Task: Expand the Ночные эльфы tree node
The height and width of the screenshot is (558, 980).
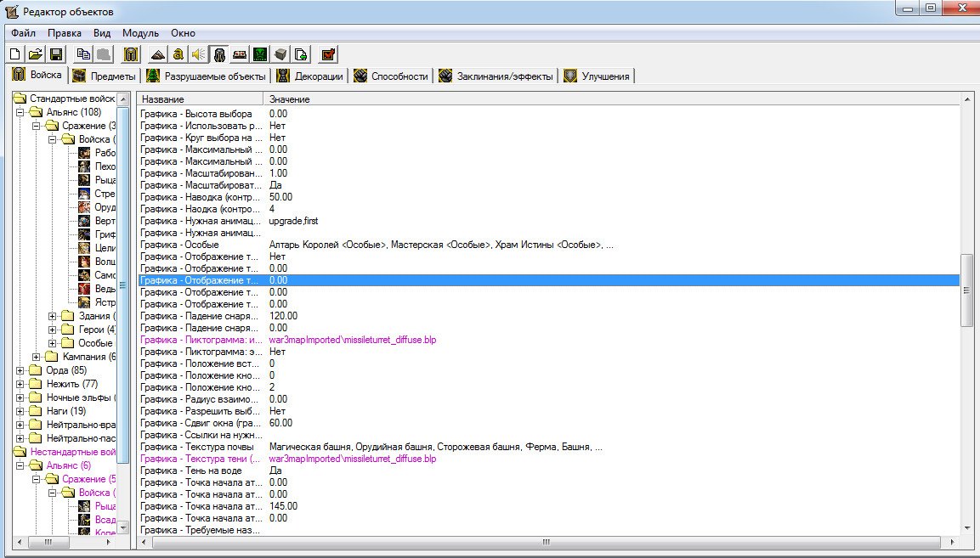Action: tap(20, 397)
